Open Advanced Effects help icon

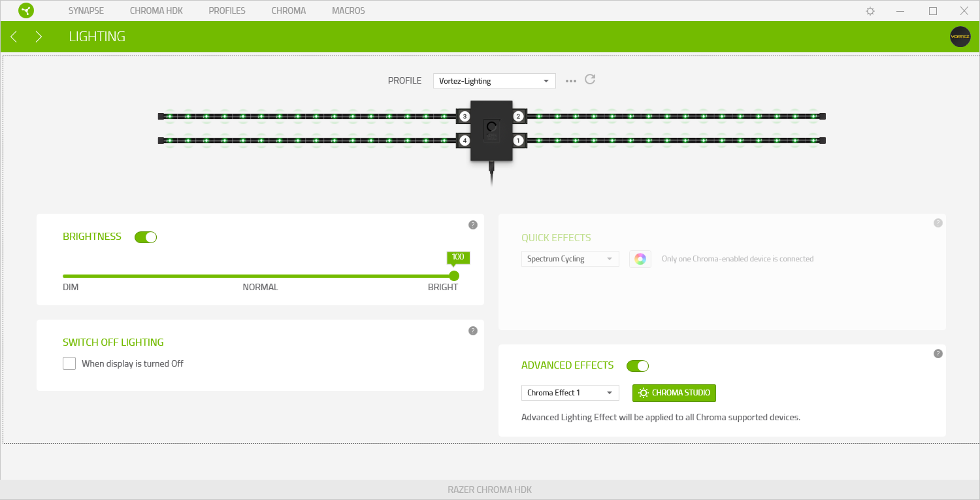pyautogui.click(x=938, y=354)
